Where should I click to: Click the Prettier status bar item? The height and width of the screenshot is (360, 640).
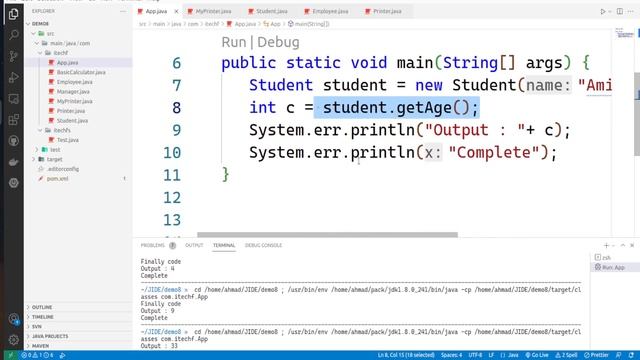[596, 355]
